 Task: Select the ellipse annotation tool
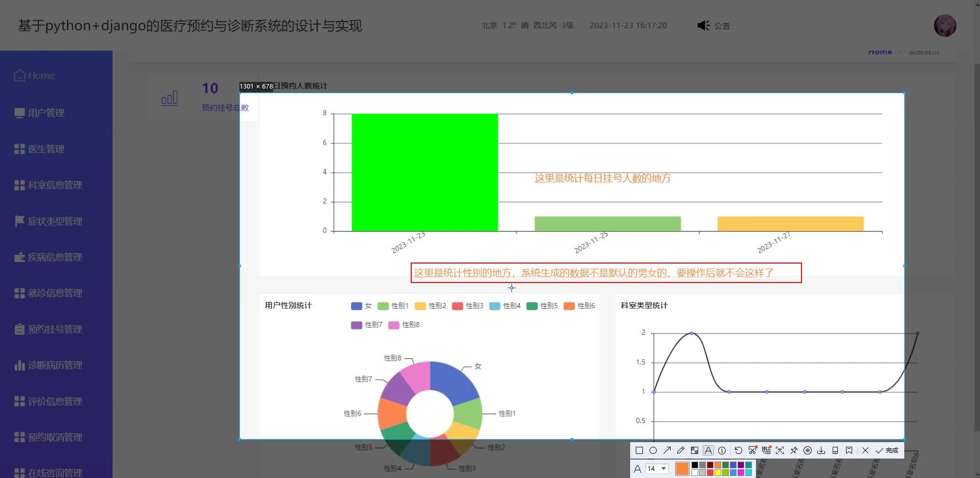[653, 450]
